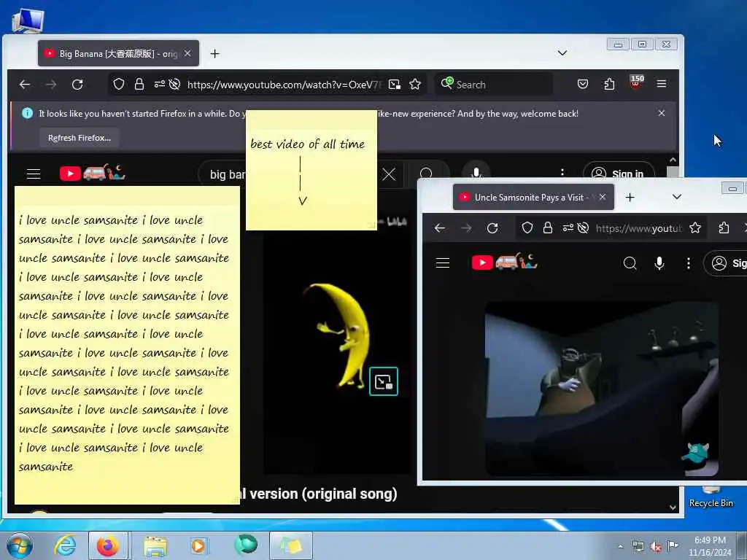This screenshot has width=747, height=560.
Task: Clear the YouTube search box with X
Action: [x=389, y=174]
